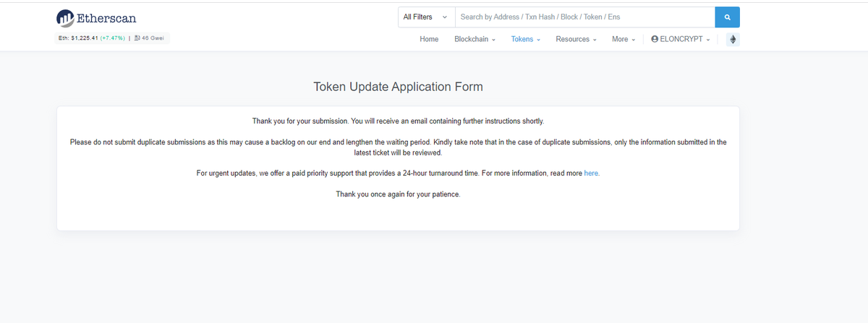Screen dimensions: 868x323
Task: Click the Etherscan logo
Action: tap(96, 17)
